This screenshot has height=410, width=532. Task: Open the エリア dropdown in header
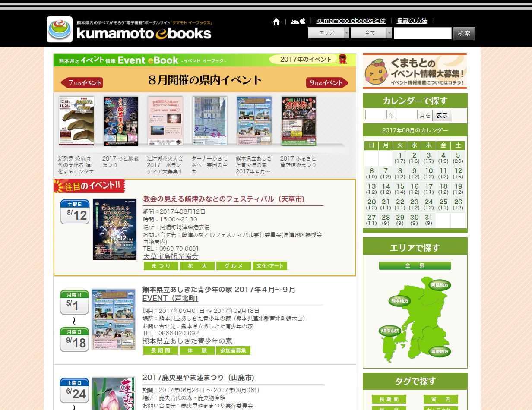pyautogui.click(x=328, y=33)
